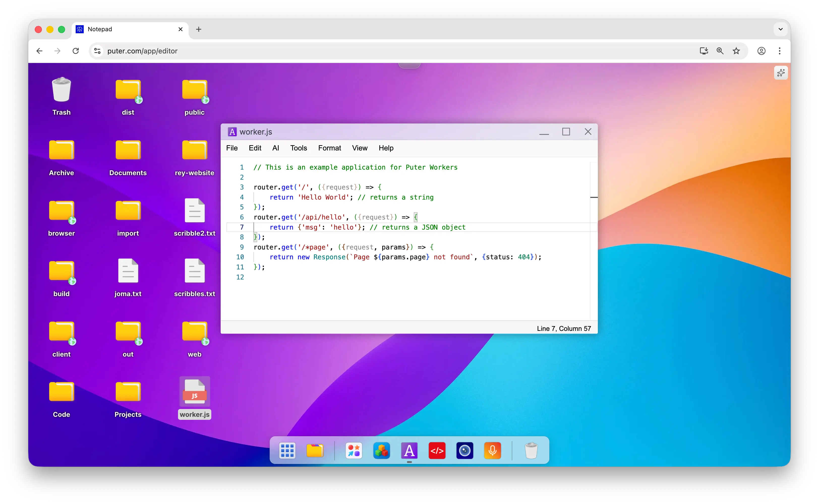Open the Format menu in worker.js editor
This screenshot has width=819, height=504.
coord(330,148)
